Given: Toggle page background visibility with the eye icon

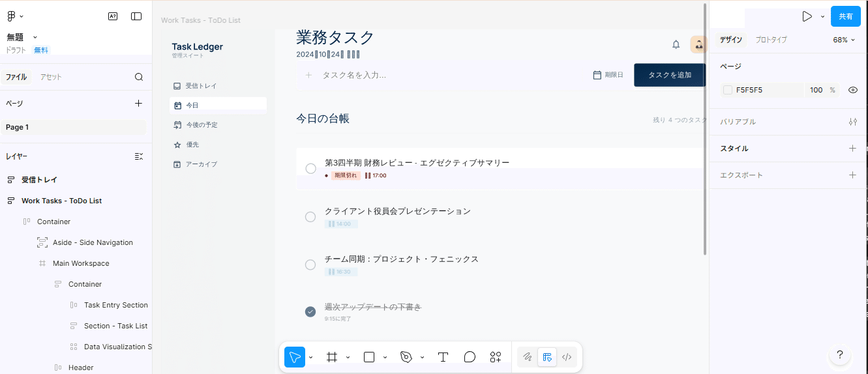Looking at the screenshot, I should pos(852,90).
